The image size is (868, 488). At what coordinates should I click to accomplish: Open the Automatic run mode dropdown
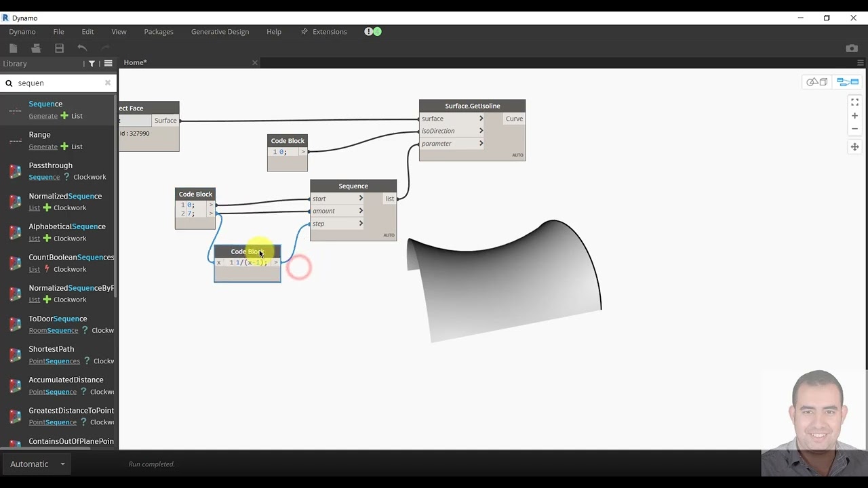coord(36,464)
